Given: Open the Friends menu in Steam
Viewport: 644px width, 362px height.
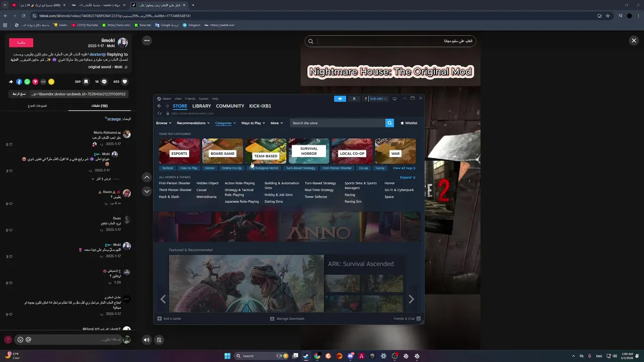Looking at the screenshot, I should [190, 99].
